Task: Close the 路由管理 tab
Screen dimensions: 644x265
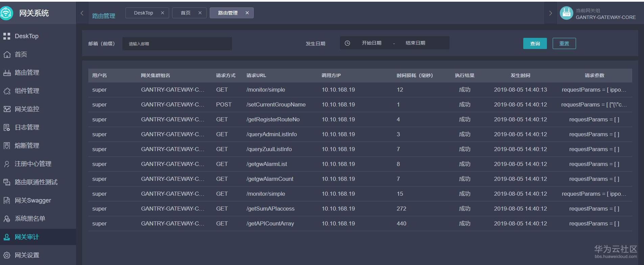Action: (x=247, y=13)
